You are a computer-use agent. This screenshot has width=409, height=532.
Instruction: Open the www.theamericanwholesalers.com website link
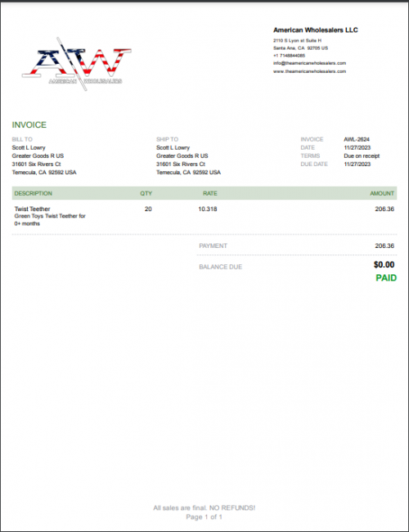point(310,71)
